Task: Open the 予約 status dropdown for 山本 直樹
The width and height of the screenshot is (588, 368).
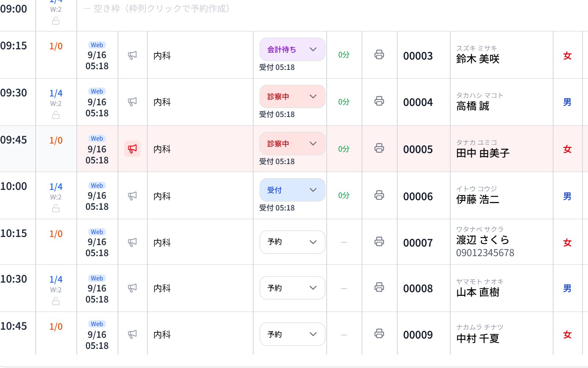Action: [x=293, y=288]
